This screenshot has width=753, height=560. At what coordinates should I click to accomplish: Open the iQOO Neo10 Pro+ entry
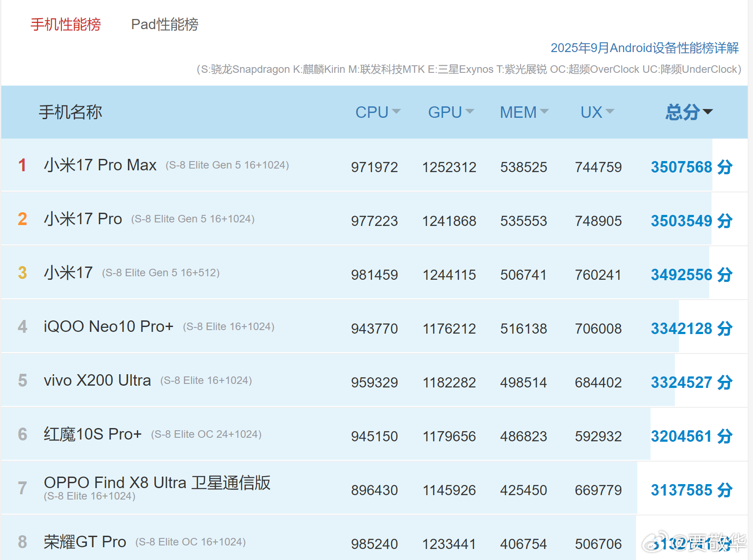point(109,327)
